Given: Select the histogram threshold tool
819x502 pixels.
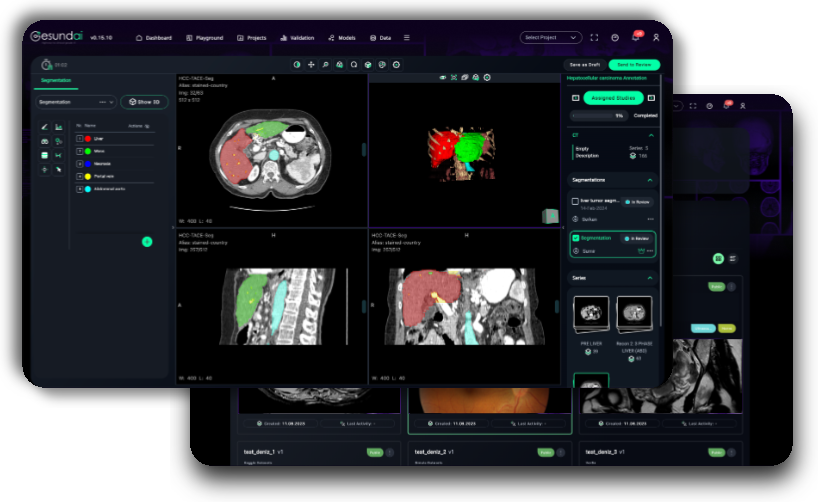Looking at the screenshot, I should click(58, 127).
